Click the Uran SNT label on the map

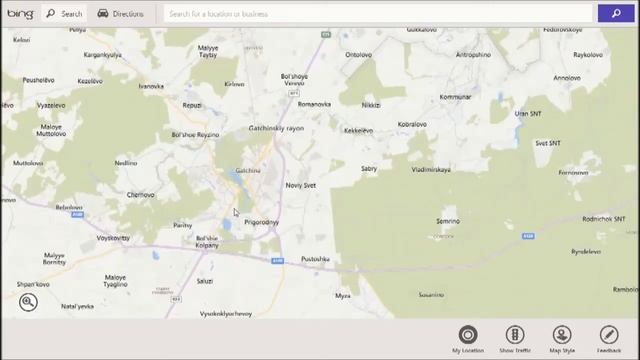528,114
